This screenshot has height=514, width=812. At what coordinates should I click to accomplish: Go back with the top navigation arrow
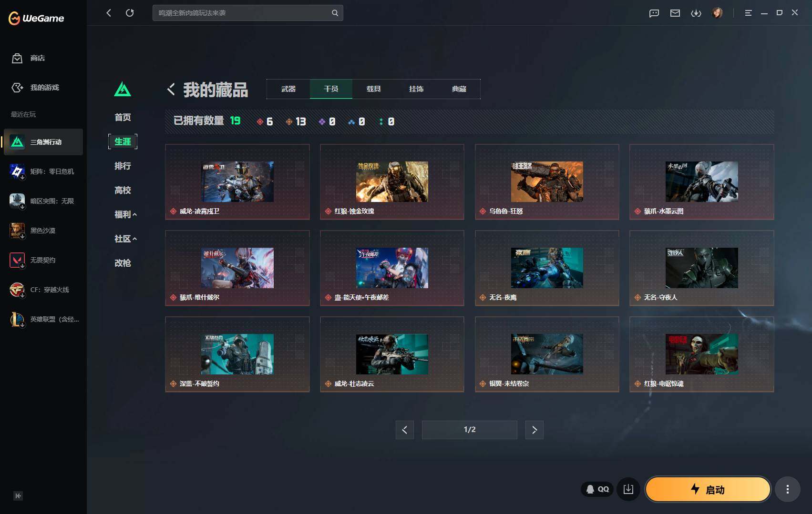(x=109, y=13)
